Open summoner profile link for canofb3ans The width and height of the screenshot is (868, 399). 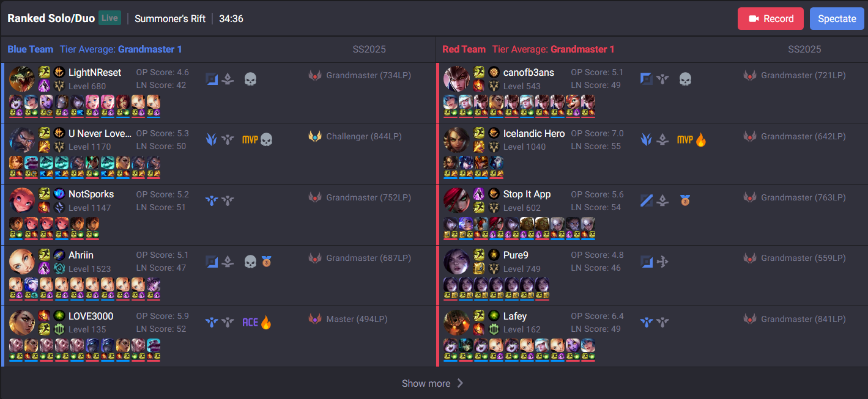click(x=529, y=72)
